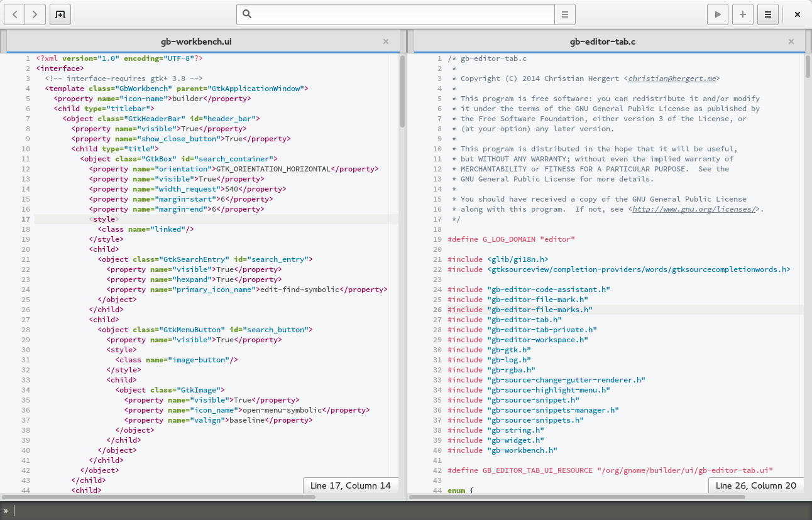This screenshot has height=520, width=812.
Task: Open the http://www.gnu.org/licenses/ link
Action: (694, 209)
